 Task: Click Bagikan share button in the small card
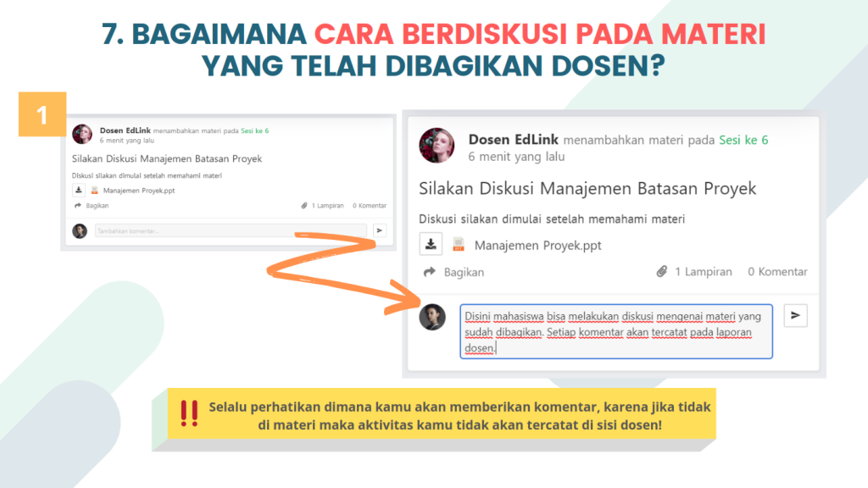tap(92, 205)
